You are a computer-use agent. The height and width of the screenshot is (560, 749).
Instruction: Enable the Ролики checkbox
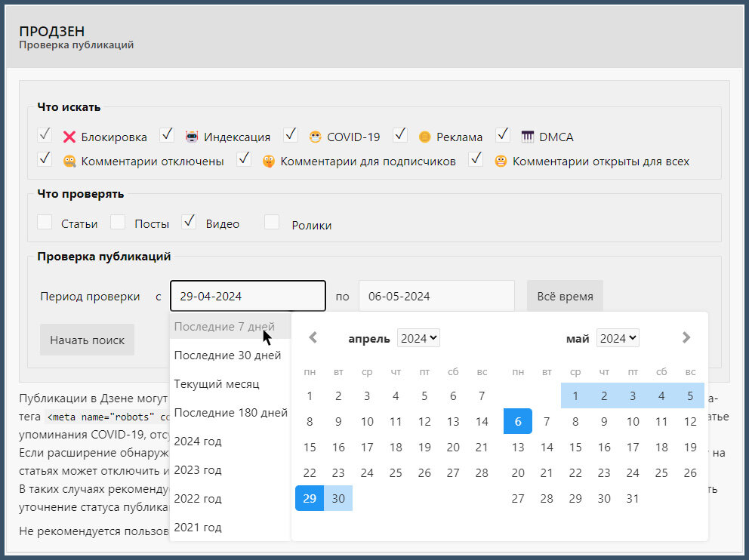(272, 222)
